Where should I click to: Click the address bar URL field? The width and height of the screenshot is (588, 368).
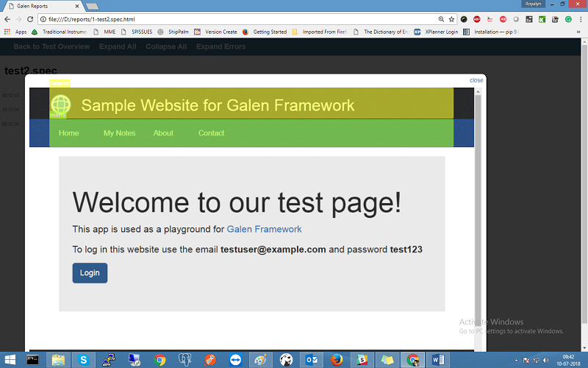[220, 19]
